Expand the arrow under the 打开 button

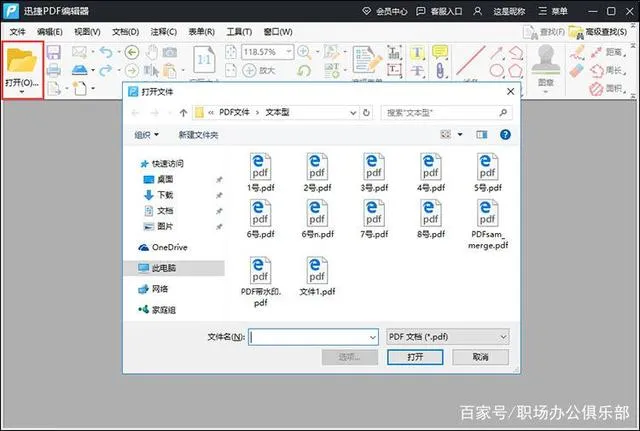click(x=22, y=92)
